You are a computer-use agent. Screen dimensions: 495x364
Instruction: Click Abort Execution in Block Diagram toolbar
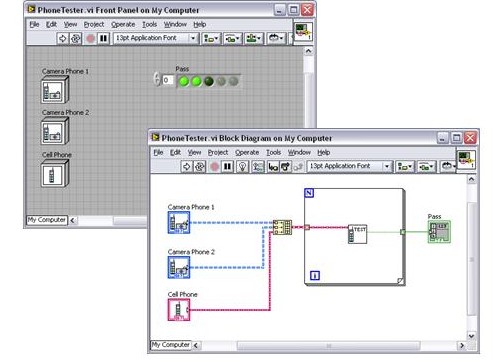click(214, 166)
